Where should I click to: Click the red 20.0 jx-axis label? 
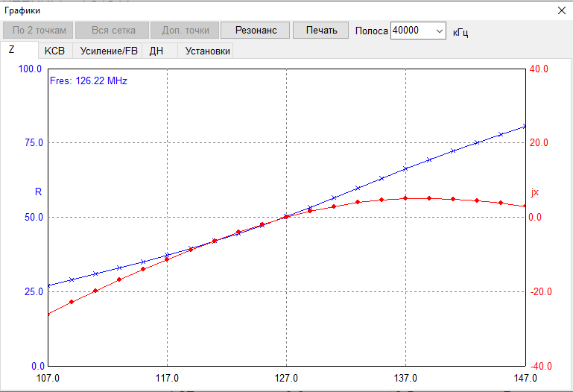pos(539,142)
